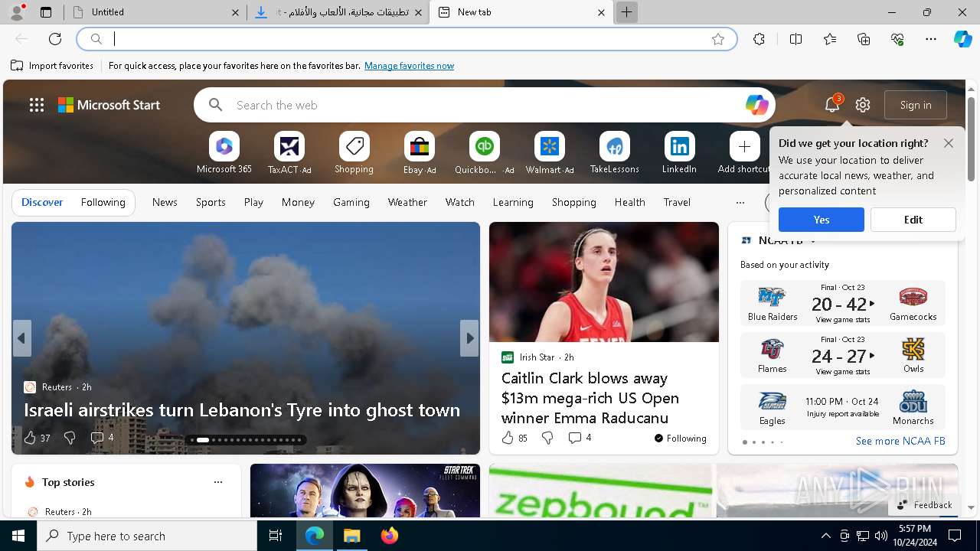Open the Weather category

click(x=407, y=202)
